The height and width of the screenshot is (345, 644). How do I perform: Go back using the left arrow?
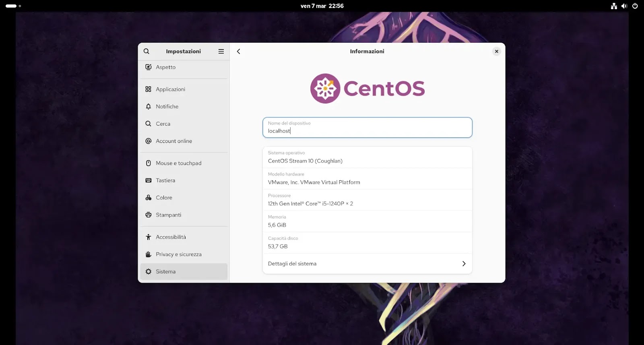pos(239,52)
